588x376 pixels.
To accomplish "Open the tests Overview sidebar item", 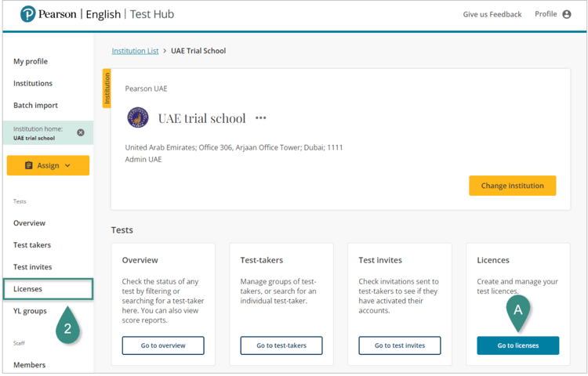I will tap(29, 223).
